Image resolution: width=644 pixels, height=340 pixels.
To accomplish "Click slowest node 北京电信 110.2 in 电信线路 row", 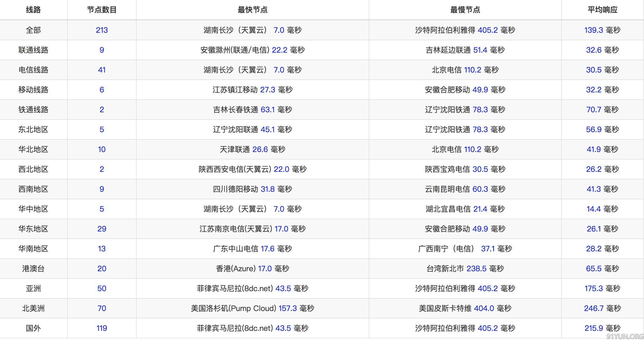I will (465, 70).
